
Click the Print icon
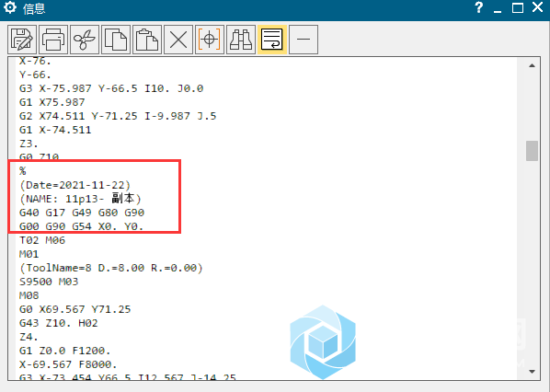(x=53, y=40)
